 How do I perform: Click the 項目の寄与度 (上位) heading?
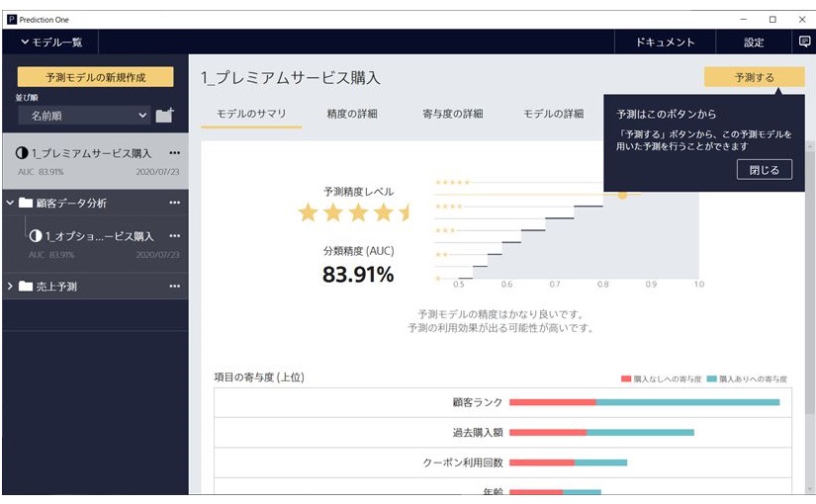click(259, 378)
